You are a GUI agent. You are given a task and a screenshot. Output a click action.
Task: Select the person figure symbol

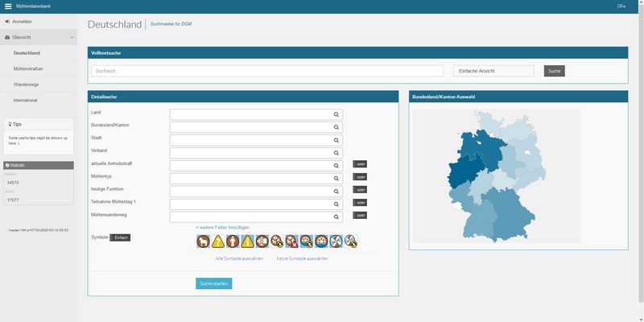coord(233,240)
